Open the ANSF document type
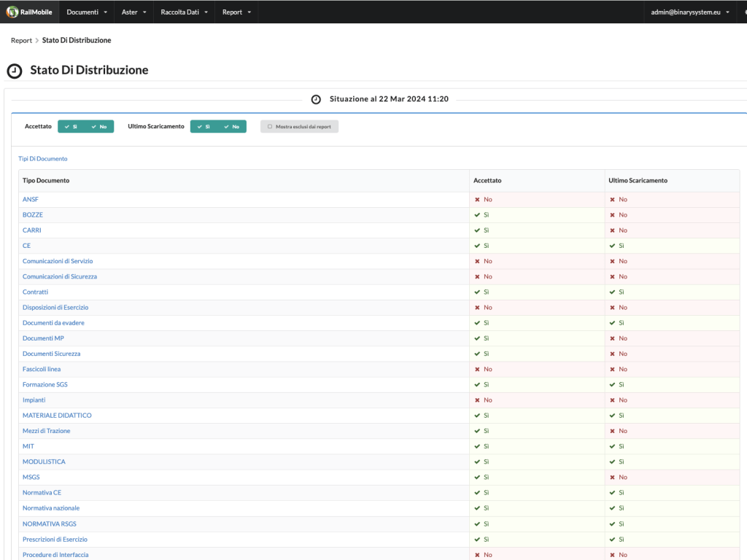 pos(31,200)
